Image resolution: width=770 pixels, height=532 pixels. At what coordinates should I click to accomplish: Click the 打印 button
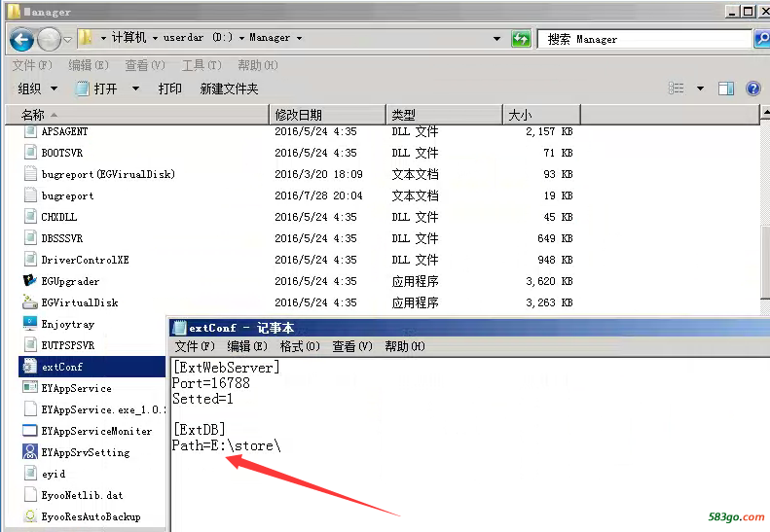tap(170, 89)
